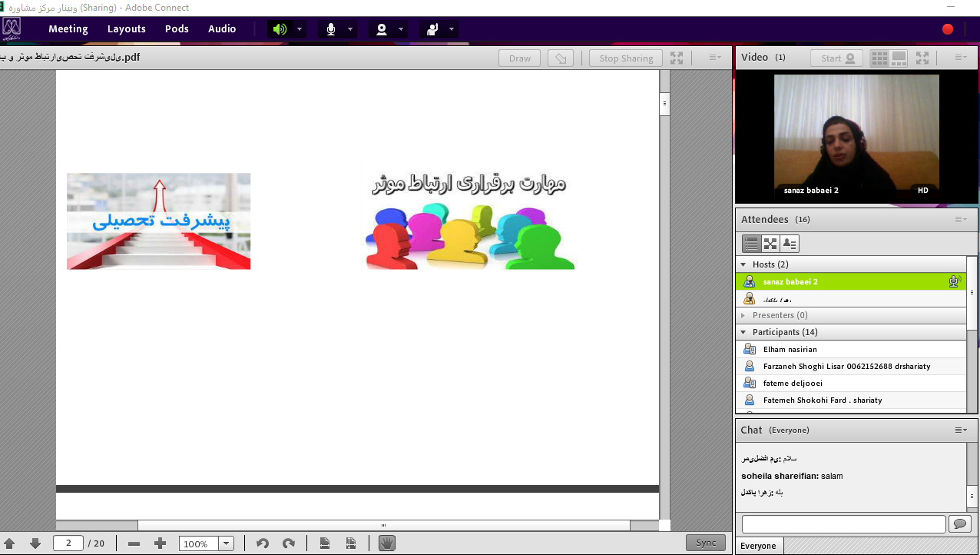Make the Share pod full screen
Image resolution: width=980 pixels, height=555 pixels.
(677, 58)
